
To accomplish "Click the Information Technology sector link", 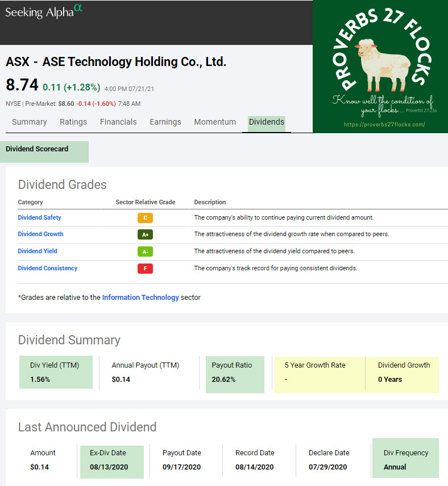I will [140, 297].
